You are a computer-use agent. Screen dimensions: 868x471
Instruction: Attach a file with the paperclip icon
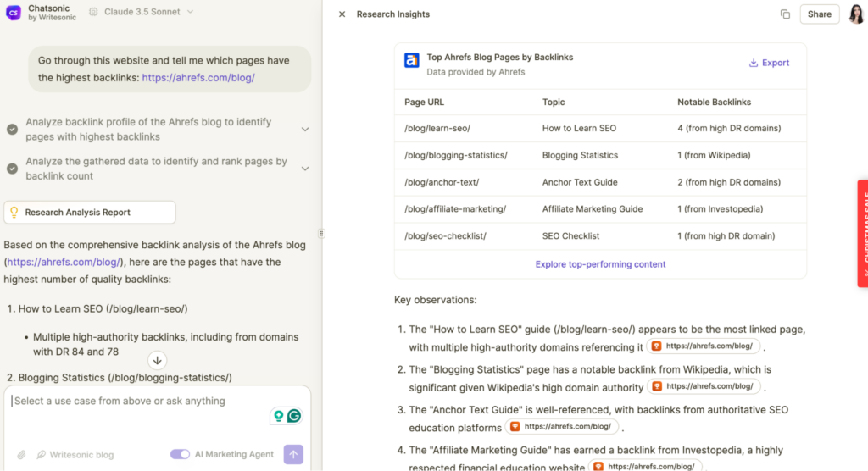(21, 455)
